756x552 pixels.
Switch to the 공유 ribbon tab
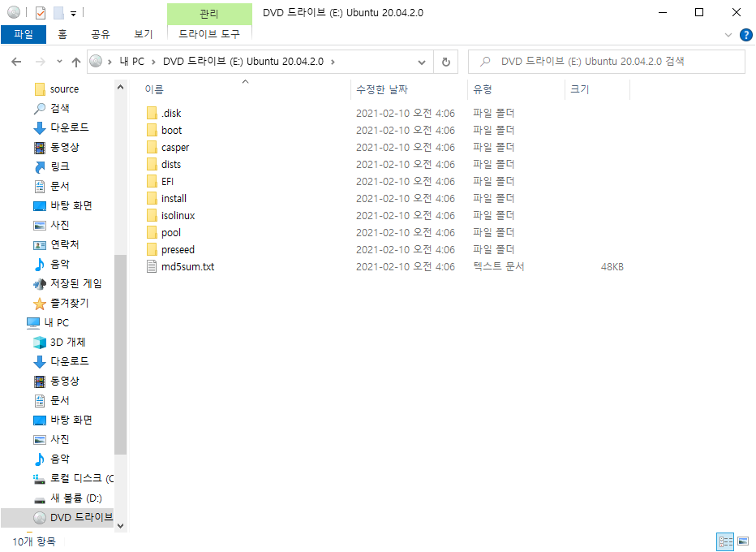click(x=101, y=34)
